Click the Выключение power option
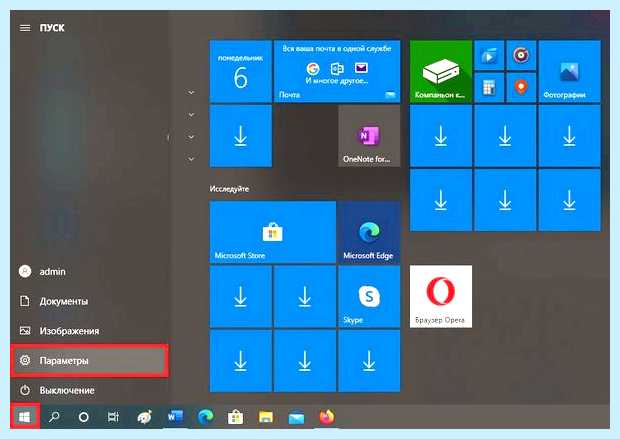The width and height of the screenshot is (620, 439). pos(89,390)
